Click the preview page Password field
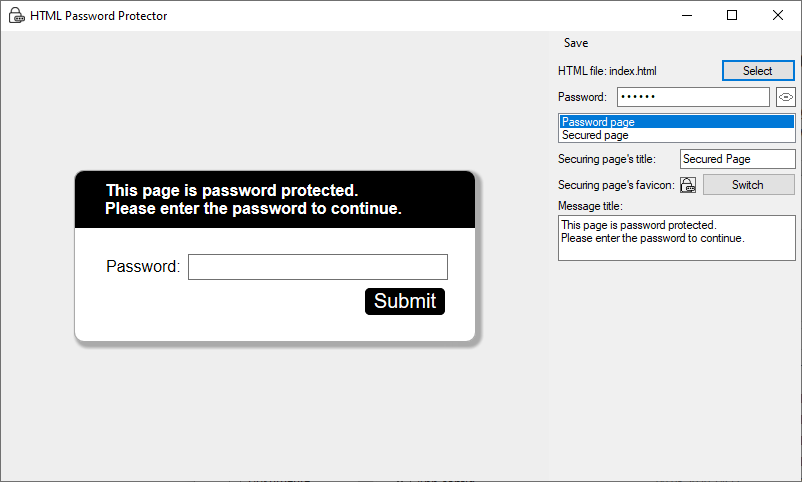Screen dimensions: 802x482 pyautogui.click(x=317, y=267)
